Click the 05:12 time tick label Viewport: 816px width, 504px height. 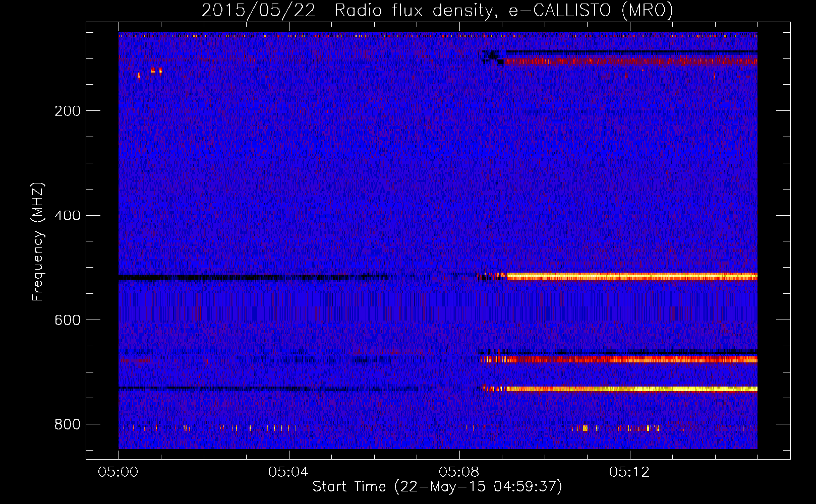629,472
